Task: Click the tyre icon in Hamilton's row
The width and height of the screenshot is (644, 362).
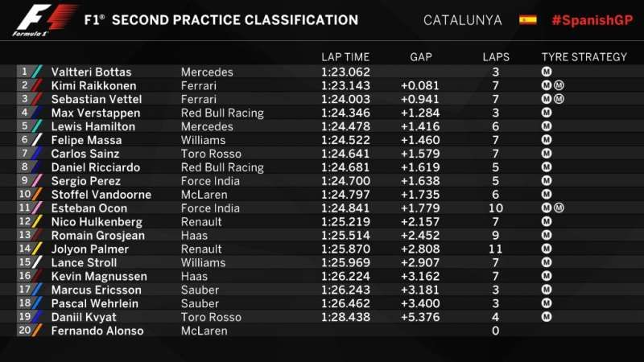Action: coord(547,126)
